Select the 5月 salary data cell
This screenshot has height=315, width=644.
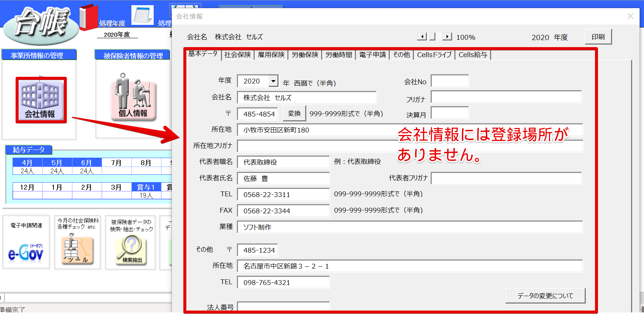tap(57, 163)
